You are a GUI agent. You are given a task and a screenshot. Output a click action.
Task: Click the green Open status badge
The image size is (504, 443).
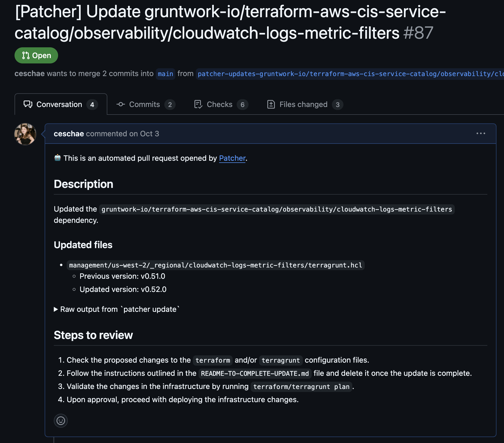(x=36, y=55)
